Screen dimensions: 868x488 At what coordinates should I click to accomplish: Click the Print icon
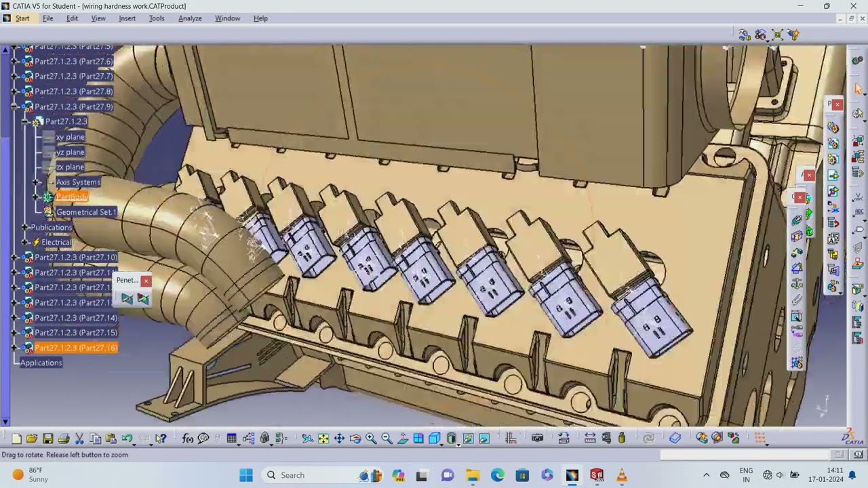(x=64, y=439)
